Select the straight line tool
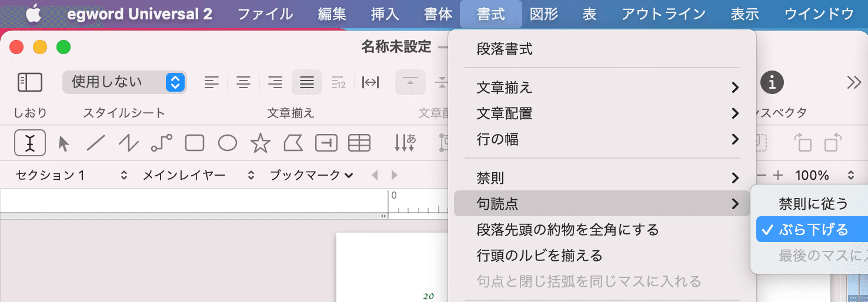The width and height of the screenshot is (868, 302). coord(96,143)
